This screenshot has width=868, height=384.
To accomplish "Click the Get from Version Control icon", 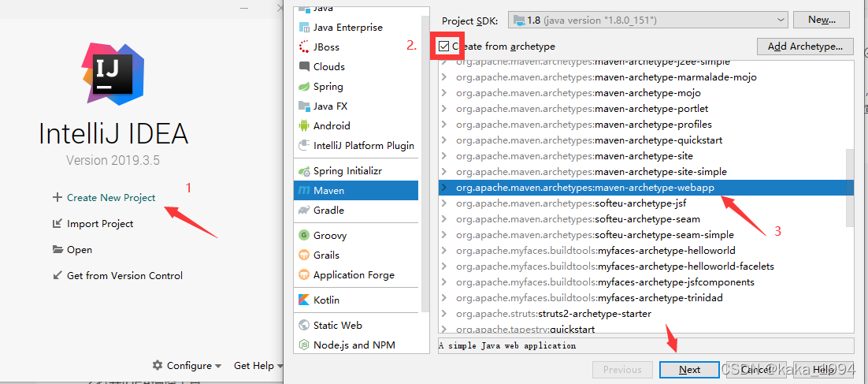I will pyautogui.click(x=57, y=275).
